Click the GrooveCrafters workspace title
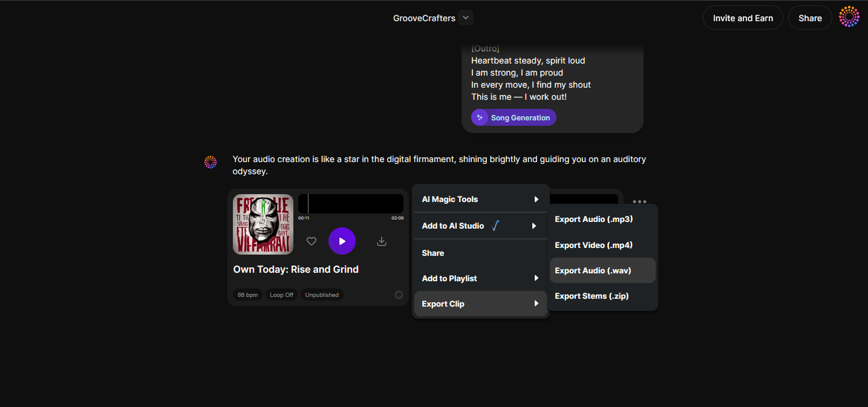The width and height of the screenshot is (868, 407). tap(424, 18)
